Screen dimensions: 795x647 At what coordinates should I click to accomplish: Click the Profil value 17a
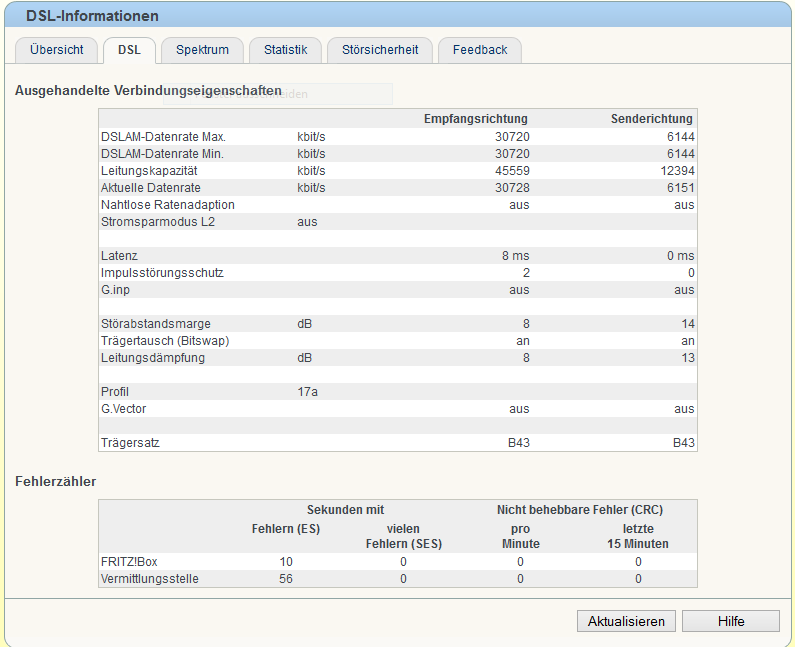point(307,392)
